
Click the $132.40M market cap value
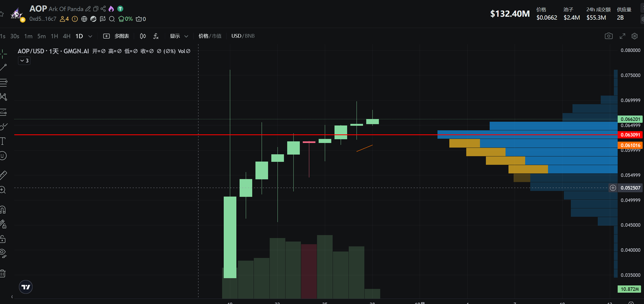pos(510,14)
